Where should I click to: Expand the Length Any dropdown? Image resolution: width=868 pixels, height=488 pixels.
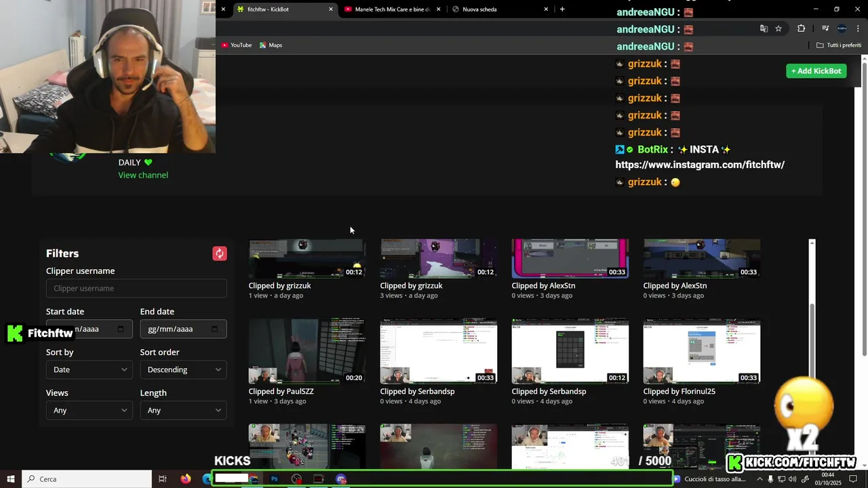[183, 410]
